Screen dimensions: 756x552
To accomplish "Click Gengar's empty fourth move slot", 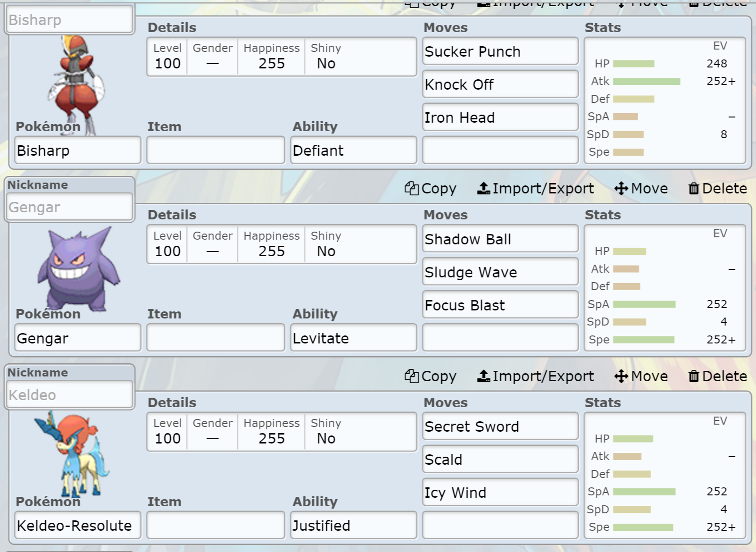I will (x=500, y=338).
